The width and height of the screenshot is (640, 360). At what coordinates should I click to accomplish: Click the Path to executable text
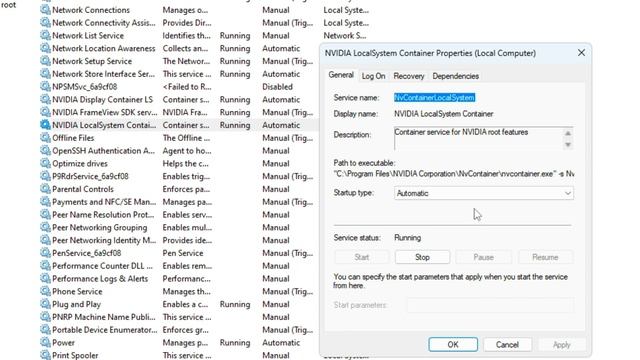coord(454,174)
